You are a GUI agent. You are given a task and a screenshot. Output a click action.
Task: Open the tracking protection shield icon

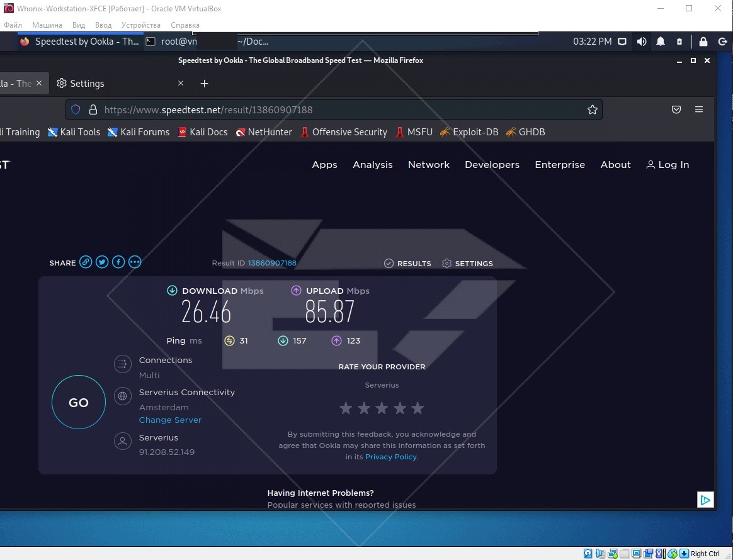(x=76, y=109)
